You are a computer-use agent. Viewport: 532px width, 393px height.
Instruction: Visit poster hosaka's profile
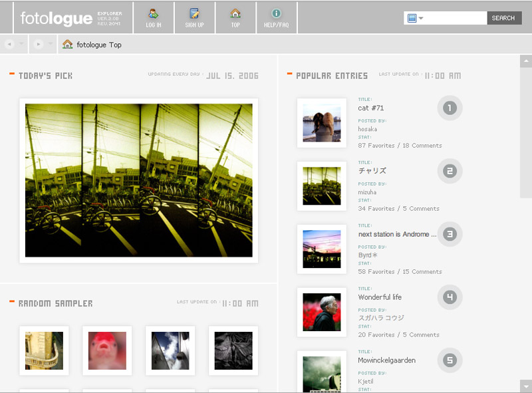click(368, 129)
